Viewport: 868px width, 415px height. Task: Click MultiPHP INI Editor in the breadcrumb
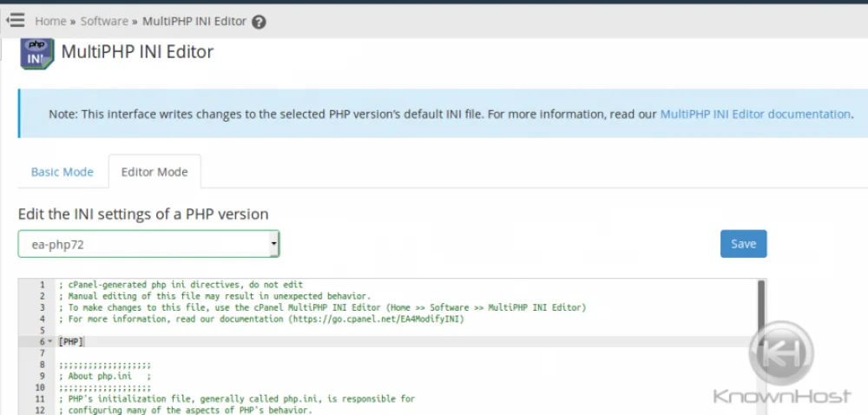pyautogui.click(x=194, y=22)
